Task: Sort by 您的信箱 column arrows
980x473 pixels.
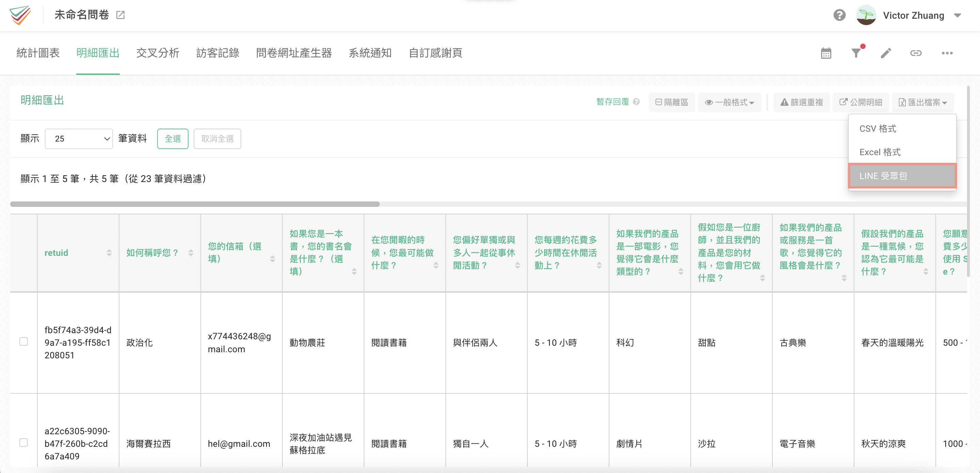Action: click(272, 259)
